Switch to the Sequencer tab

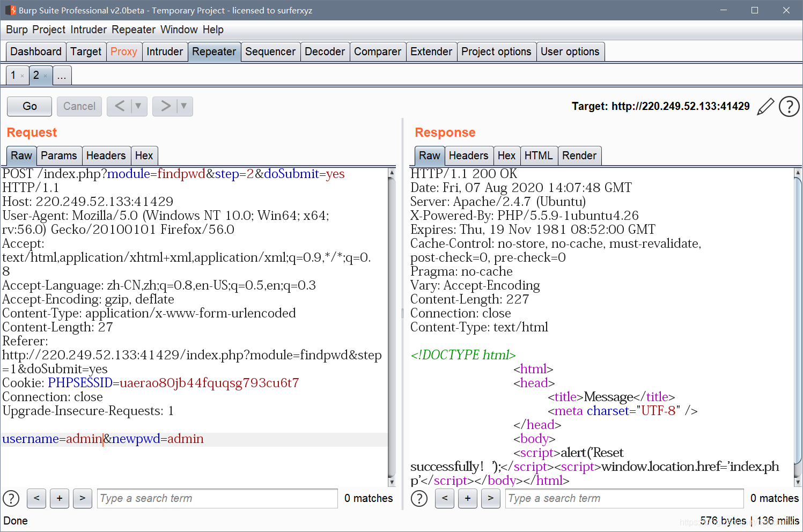point(270,51)
